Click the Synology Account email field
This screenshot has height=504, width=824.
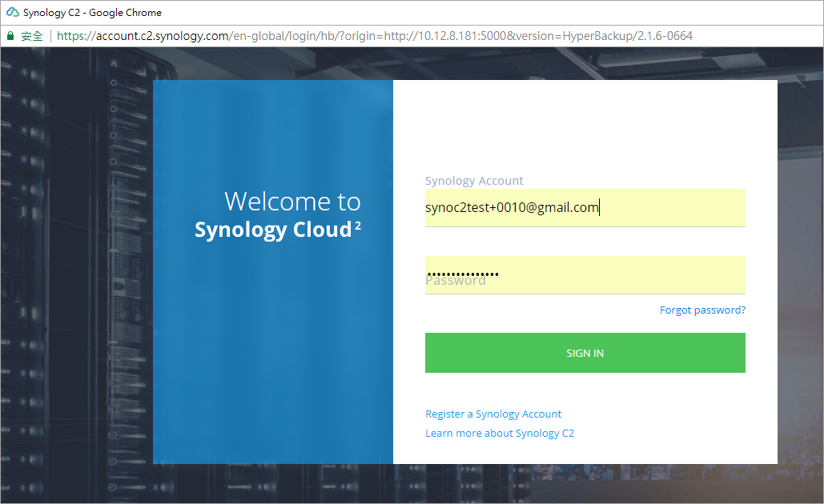click(585, 207)
